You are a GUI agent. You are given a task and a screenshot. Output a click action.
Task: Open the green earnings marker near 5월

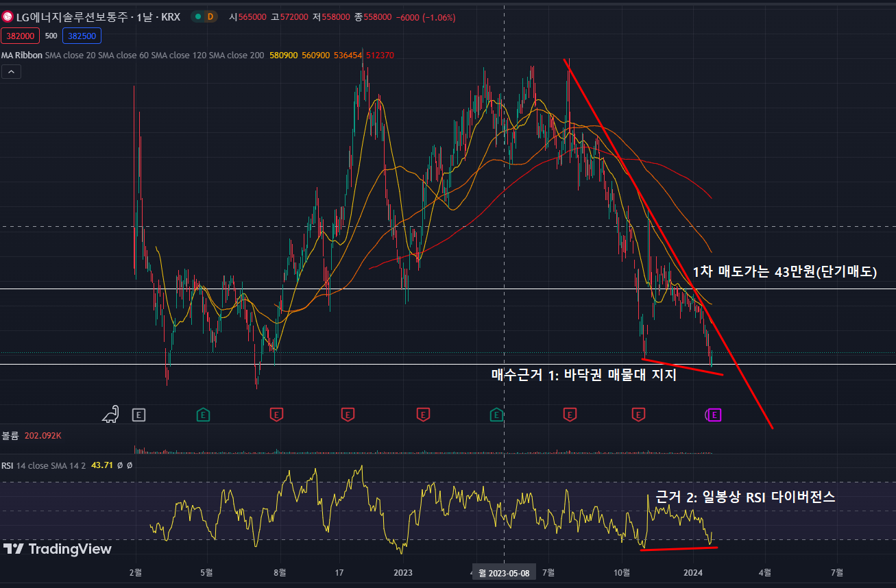point(204,414)
